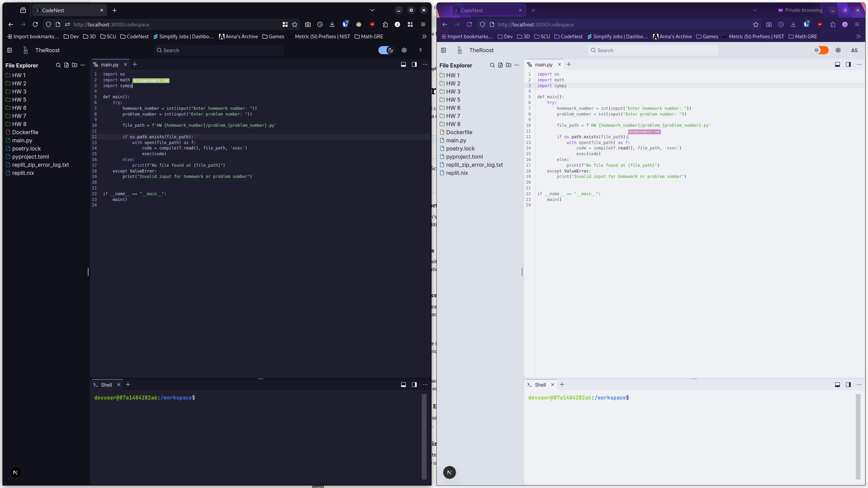Image resolution: width=868 pixels, height=488 pixels.
Task: Create new folder icon in right File Explorer
Action: (509, 65)
